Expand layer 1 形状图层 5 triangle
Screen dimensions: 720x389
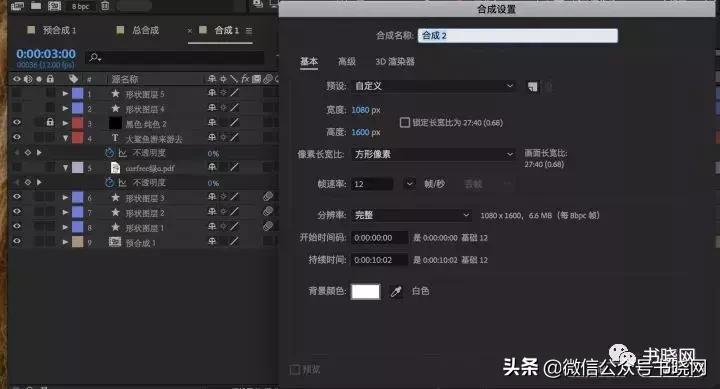point(65,94)
